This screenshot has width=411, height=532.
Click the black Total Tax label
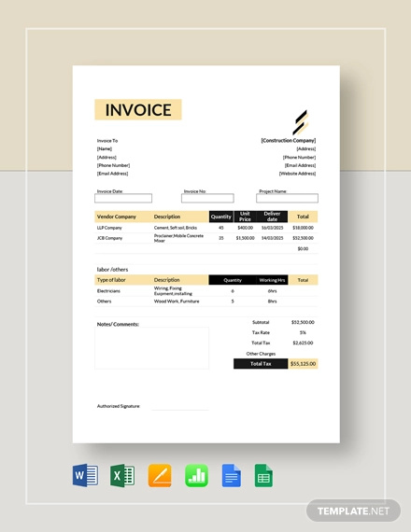tap(261, 364)
